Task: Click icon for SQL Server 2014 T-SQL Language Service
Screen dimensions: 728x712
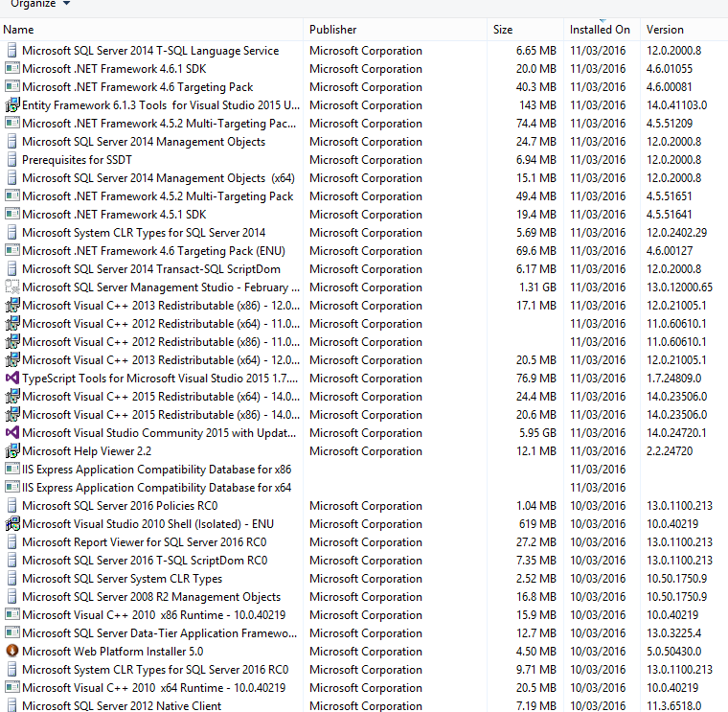Action: (x=12, y=50)
